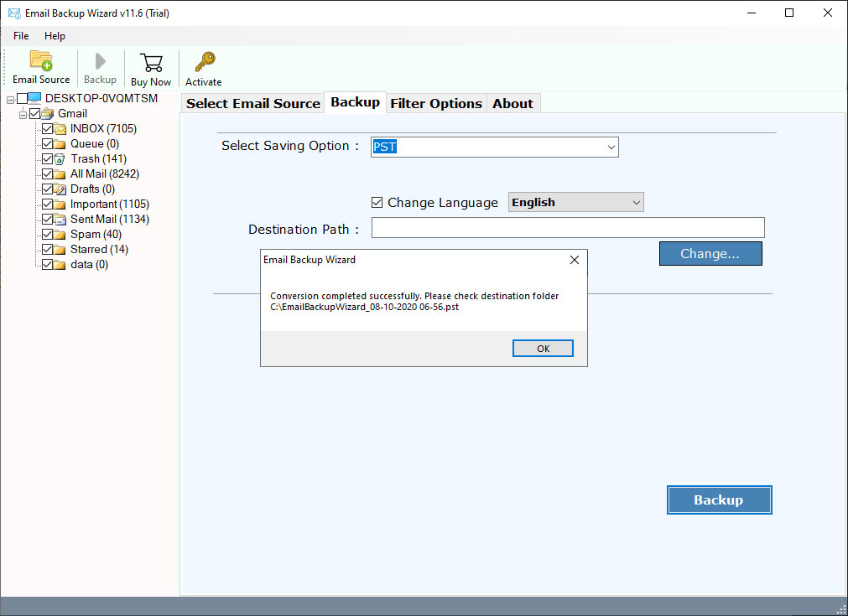Screen dimensions: 848x616
Task: Select the Starred (14) folder label
Action: [100, 250]
